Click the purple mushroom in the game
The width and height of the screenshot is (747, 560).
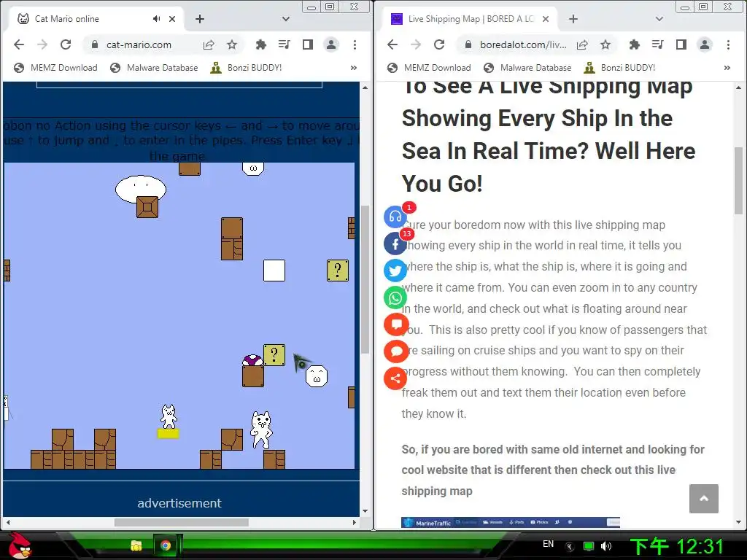[x=252, y=360]
